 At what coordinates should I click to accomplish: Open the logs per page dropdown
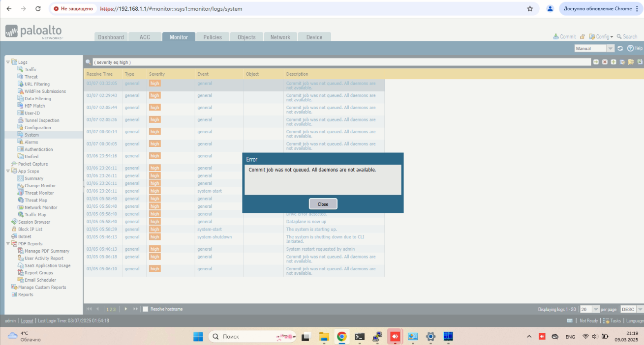pyautogui.click(x=596, y=309)
